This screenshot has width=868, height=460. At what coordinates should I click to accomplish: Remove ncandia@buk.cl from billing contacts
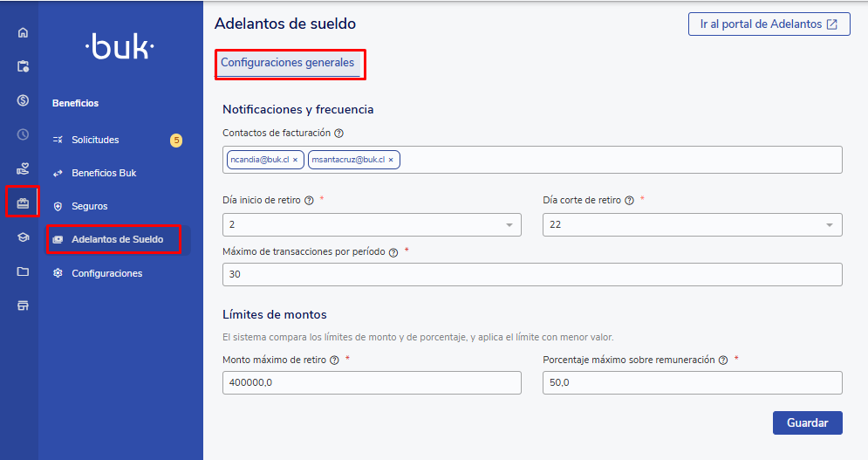tap(295, 161)
